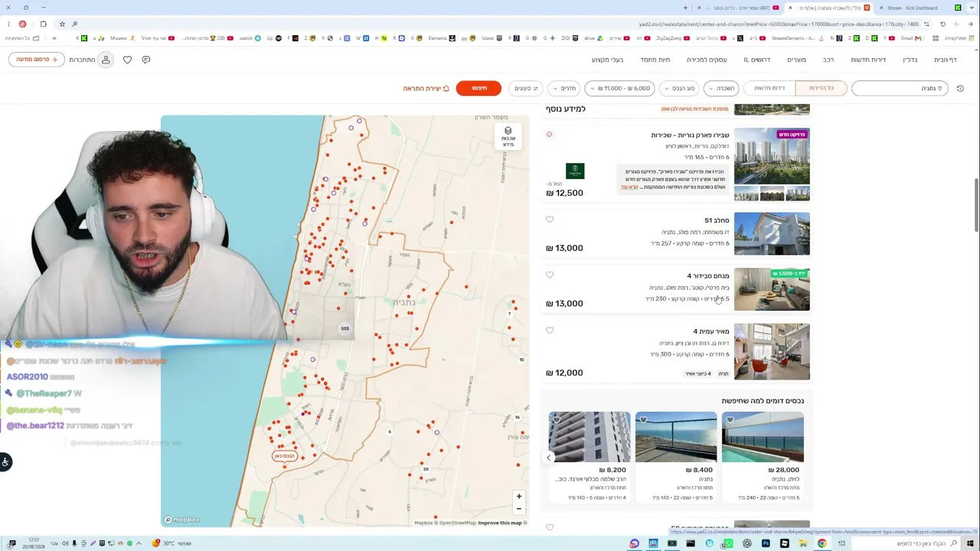Open the Kick icon at tab bar's right end

(958, 8)
